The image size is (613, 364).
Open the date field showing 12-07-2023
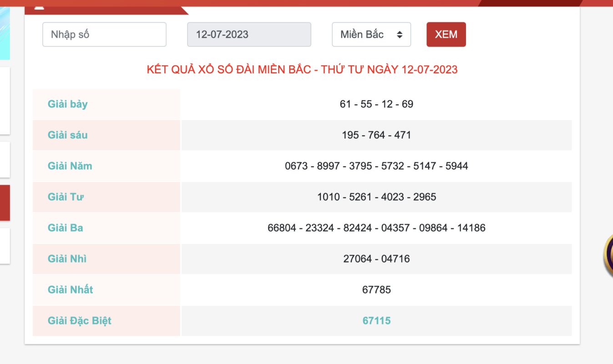(249, 35)
